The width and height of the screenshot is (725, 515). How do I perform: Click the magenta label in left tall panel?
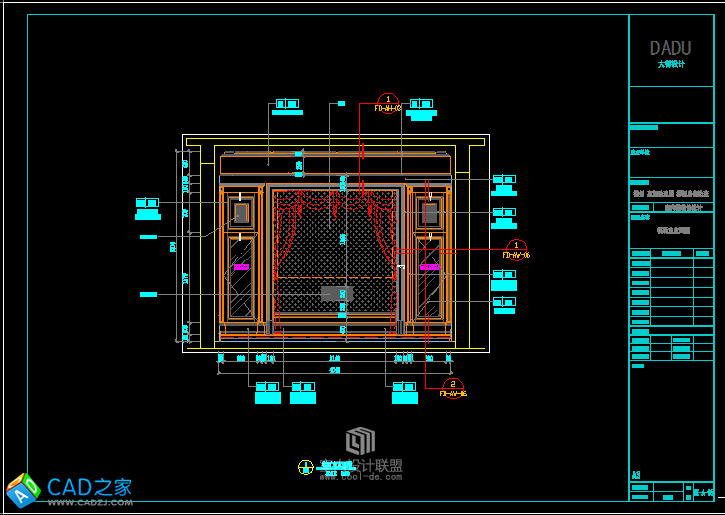click(241, 267)
